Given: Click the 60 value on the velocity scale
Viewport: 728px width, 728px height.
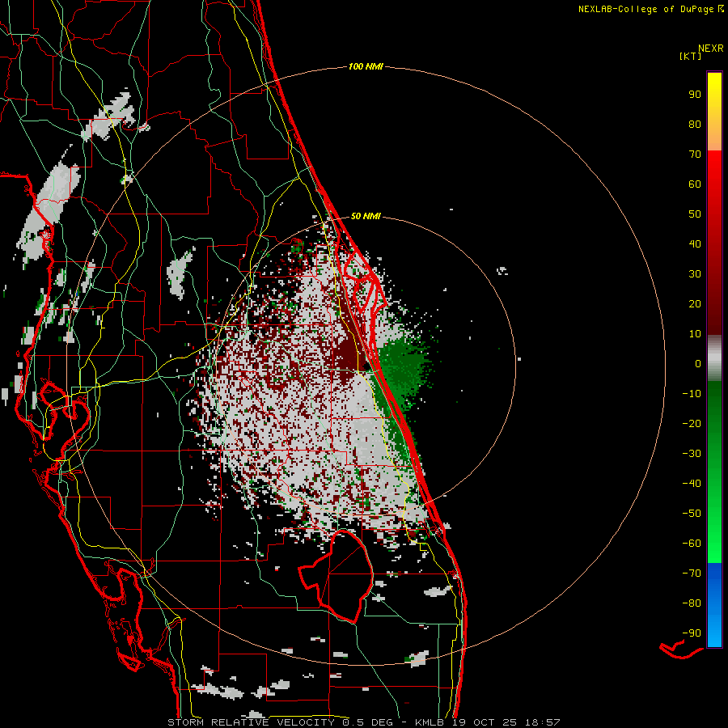Looking at the screenshot, I should point(695,184).
